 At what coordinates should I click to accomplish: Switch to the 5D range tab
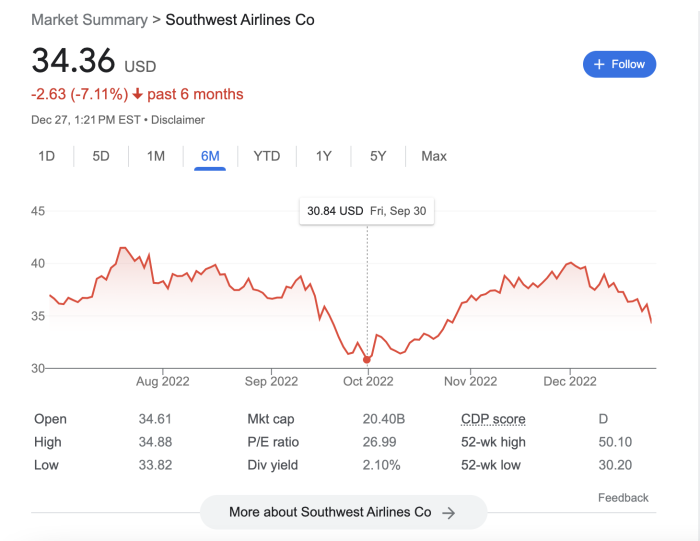101,156
